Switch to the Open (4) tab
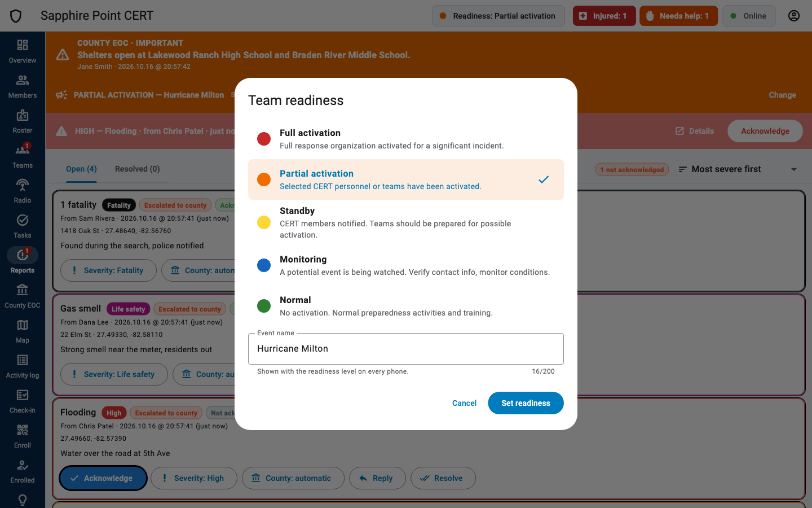The height and width of the screenshot is (508, 812). point(81,169)
